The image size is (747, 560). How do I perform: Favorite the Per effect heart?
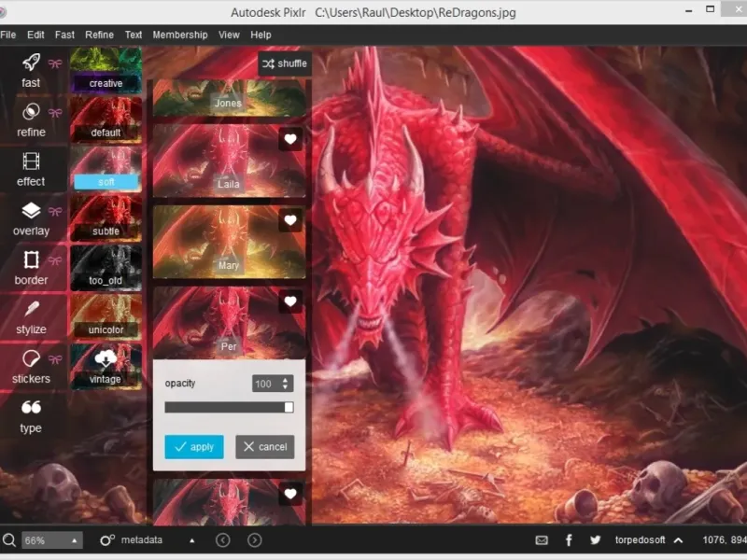coord(290,301)
